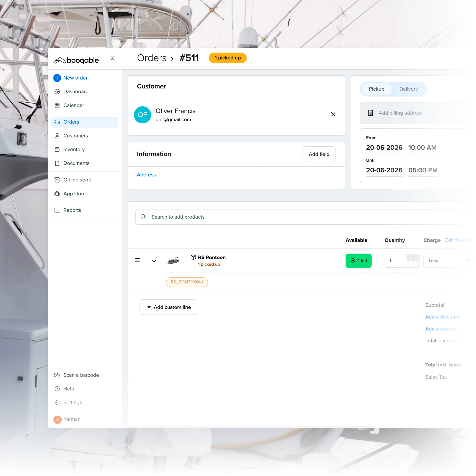This screenshot has width=476, height=476.
Task: Click the search magnifier icon
Action: tap(143, 217)
